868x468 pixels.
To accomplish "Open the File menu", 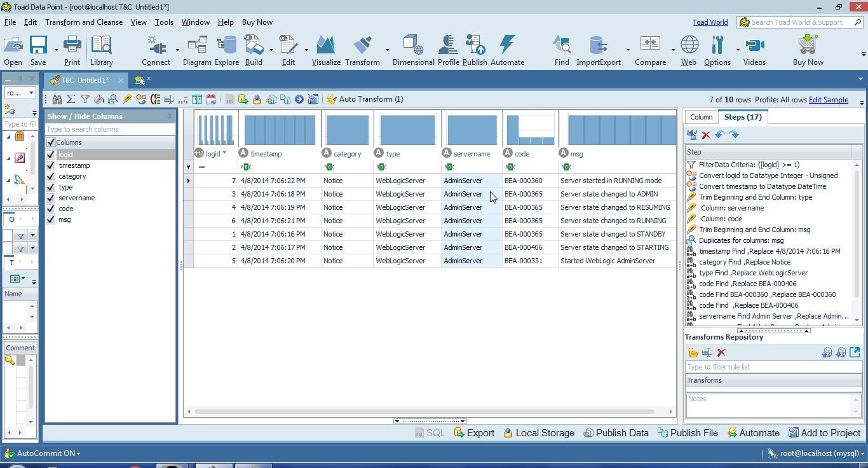I will (x=10, y=22).
